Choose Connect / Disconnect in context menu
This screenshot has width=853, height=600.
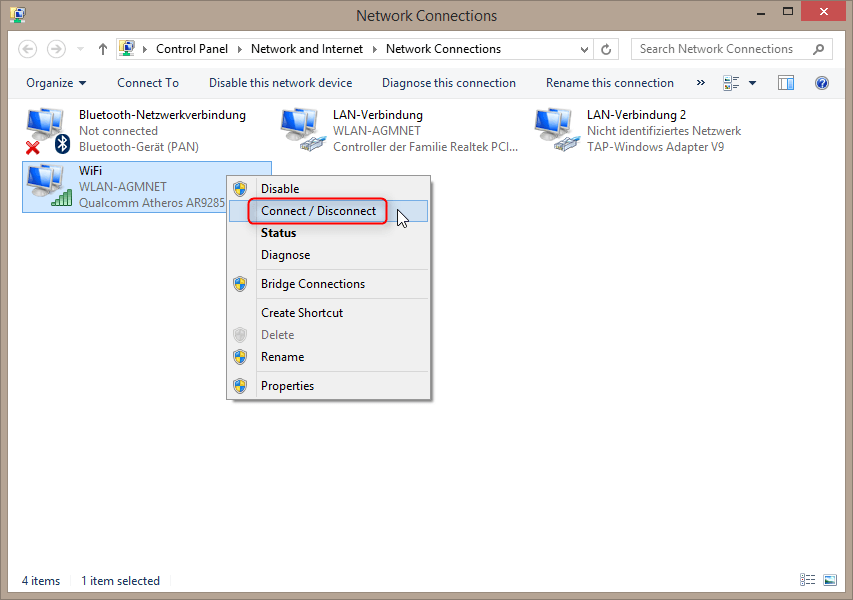coord(318,211)
